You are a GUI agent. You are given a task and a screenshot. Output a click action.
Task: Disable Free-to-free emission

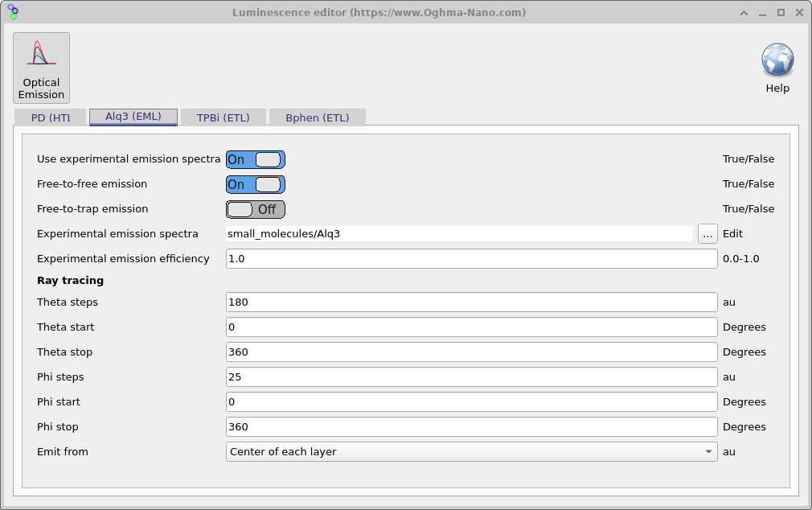255,184
